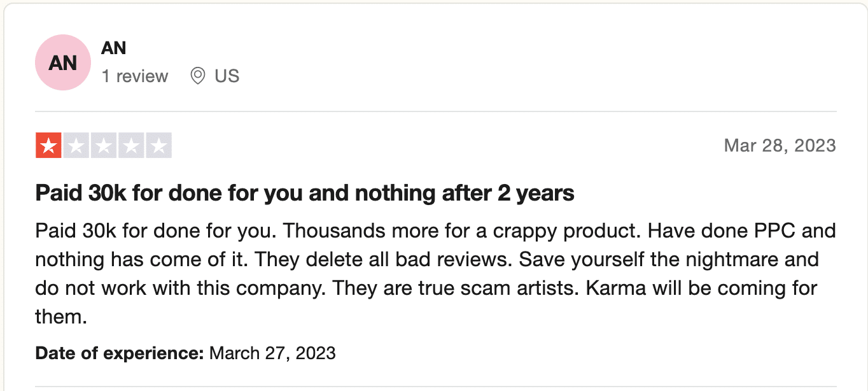Click the Mar 28, 2023 review date
868x391 pixels.
(x=780, y=146)
